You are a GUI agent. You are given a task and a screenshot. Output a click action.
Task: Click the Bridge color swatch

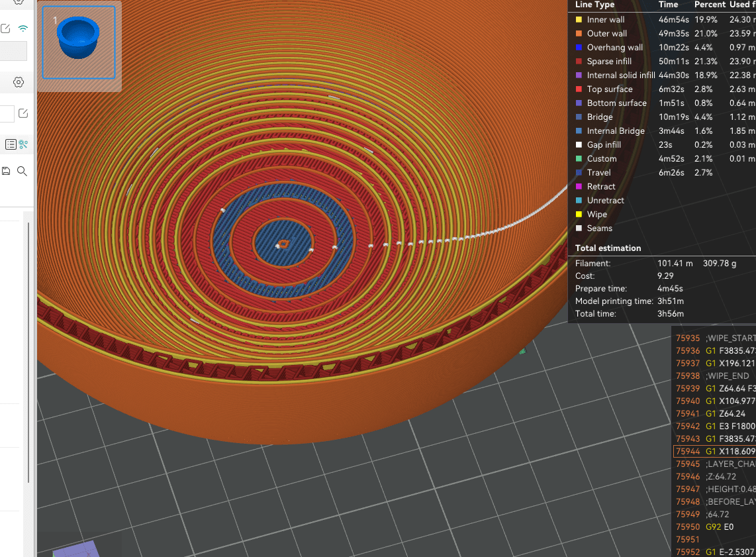tap(579, 117)
